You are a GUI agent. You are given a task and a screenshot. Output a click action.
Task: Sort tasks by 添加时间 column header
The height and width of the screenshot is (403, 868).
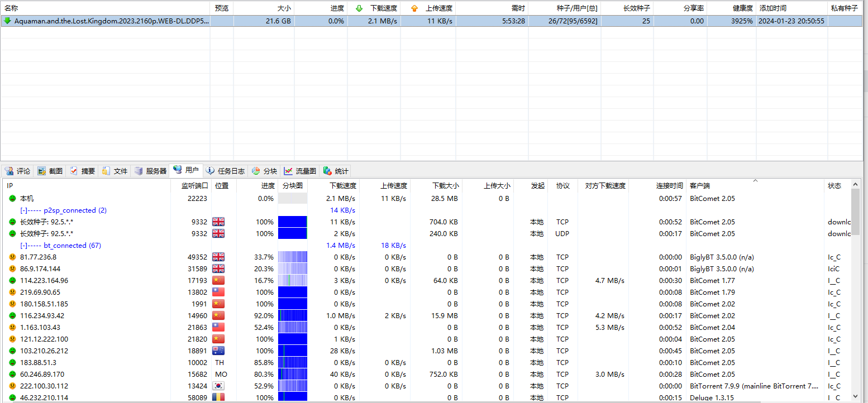(x=792, y=8)
